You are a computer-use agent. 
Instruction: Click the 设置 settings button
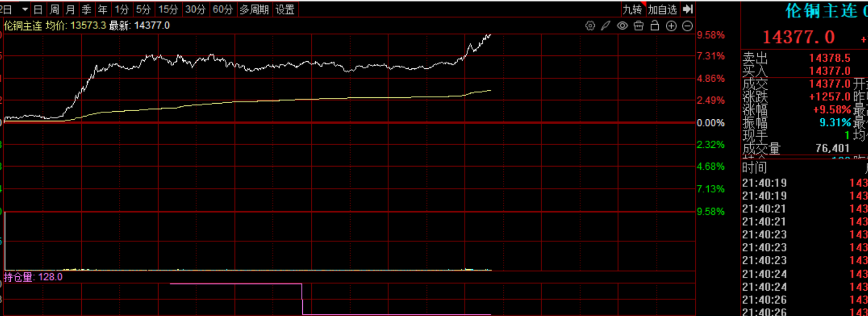click(x=285, y=10)
